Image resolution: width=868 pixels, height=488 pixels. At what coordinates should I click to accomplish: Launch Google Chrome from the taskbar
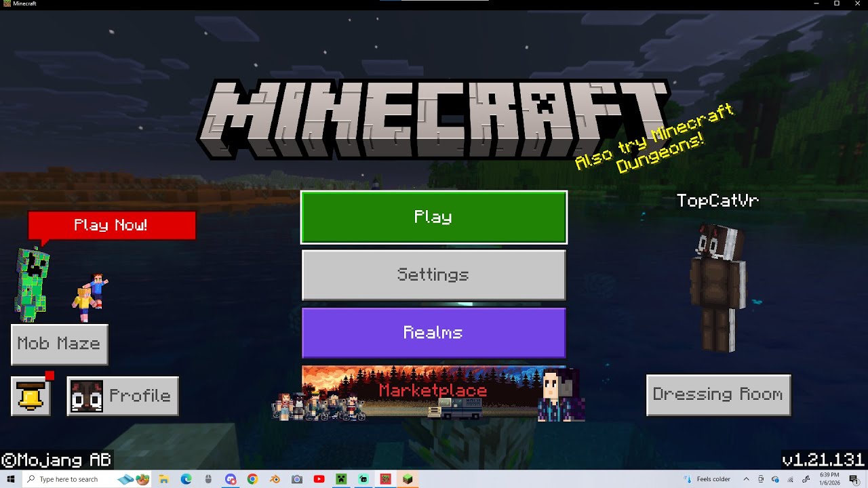(252, 479)
